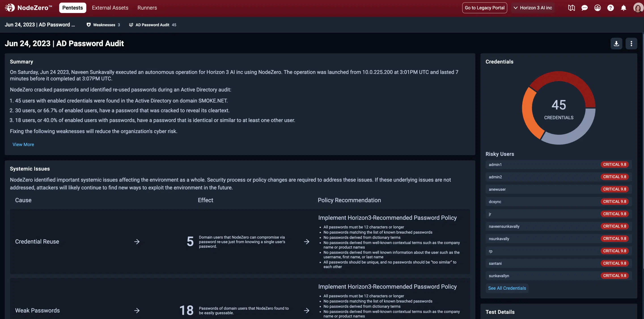Viewport: 644px width, 319px height.
Task: Open the help question mark icon
Action: point(610,8)
